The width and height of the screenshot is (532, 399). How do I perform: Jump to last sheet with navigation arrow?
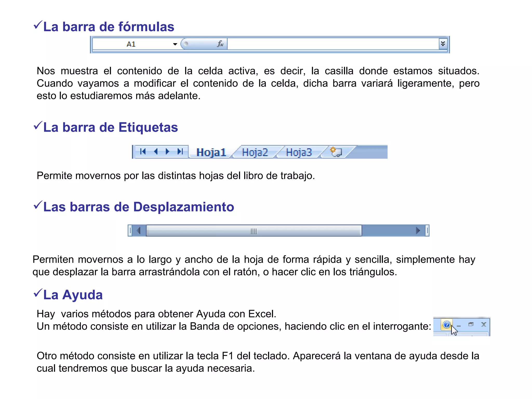[x=180, y=151]
